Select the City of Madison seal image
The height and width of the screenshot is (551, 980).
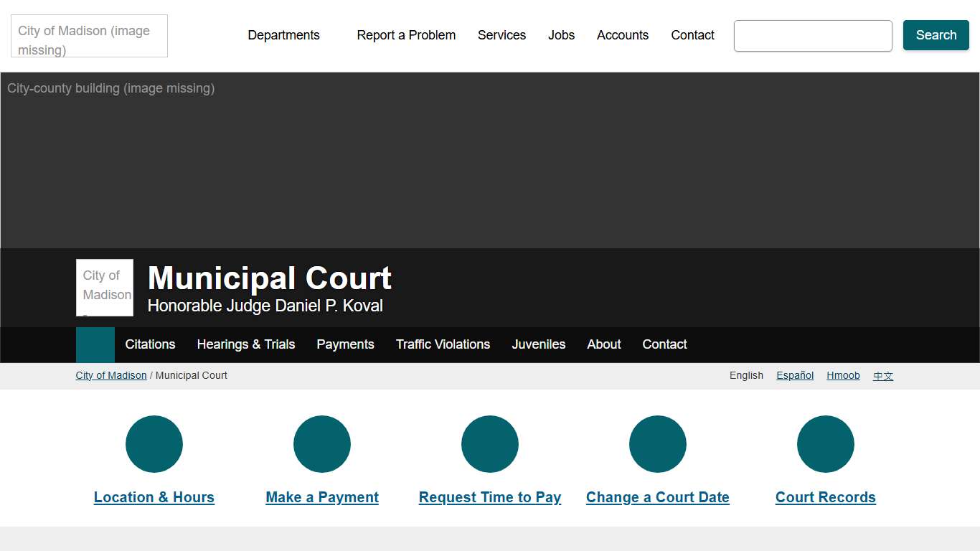tap(104, 287)
